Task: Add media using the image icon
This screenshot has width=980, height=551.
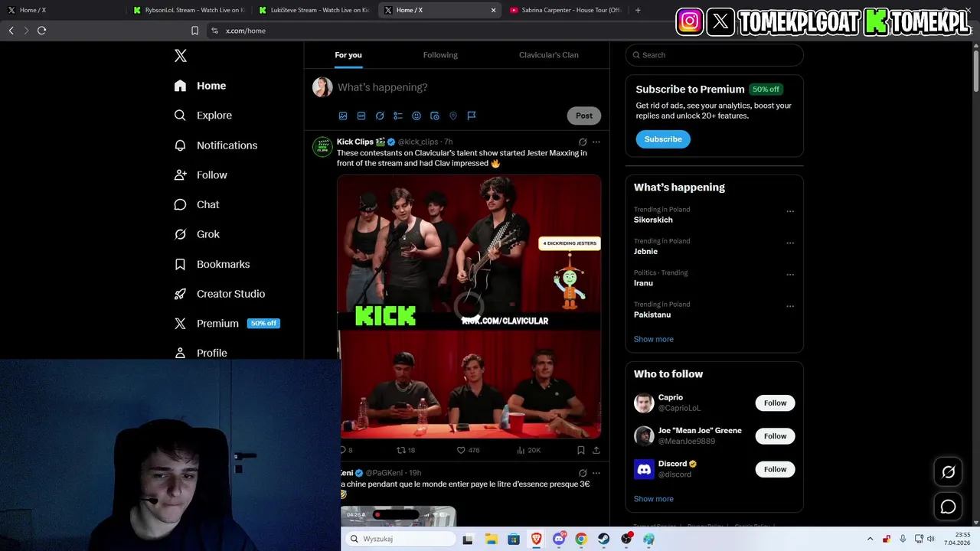Action: pos(343,116)
